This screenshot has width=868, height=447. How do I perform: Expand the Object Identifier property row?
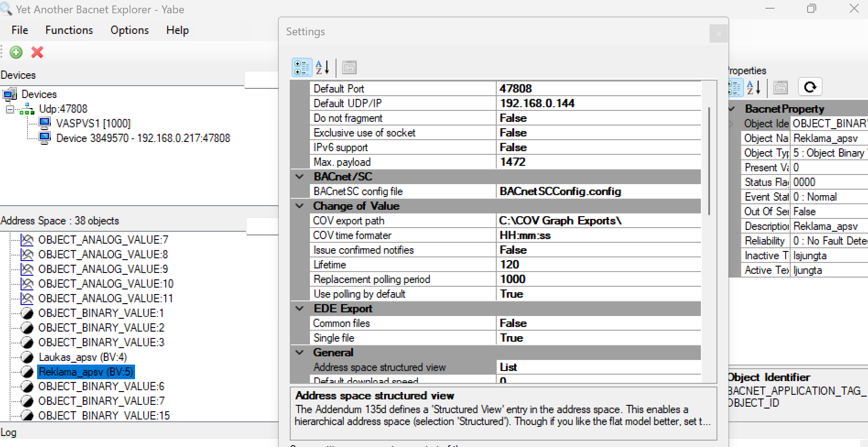pyautogui.click(x=731, y=124)
